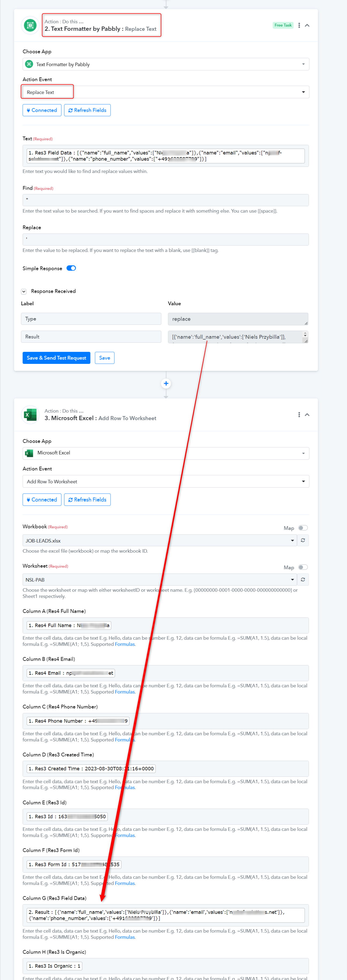Open the three-dot menu for Microsoft Excel step
The width and height of the screenshot is (347, 980).
pos(299,415)
